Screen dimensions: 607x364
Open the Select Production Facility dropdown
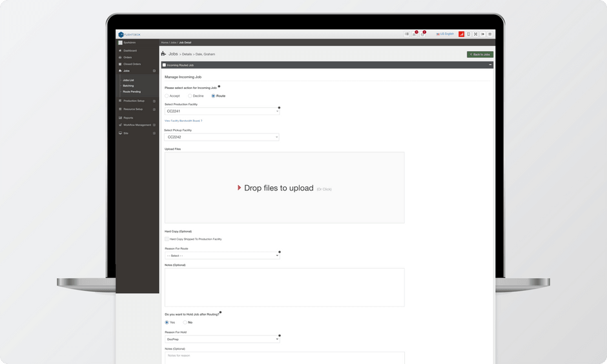[x=221, y=111]
